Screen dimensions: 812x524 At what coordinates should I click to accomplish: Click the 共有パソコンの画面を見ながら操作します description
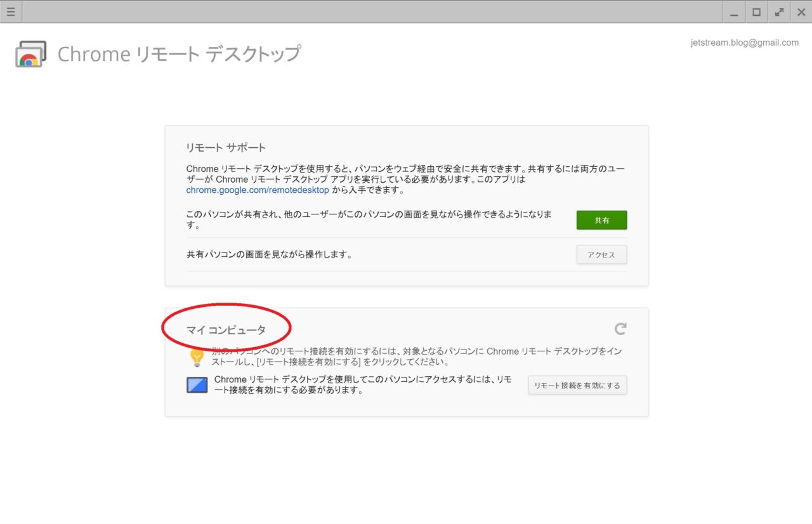click(269, 254)
